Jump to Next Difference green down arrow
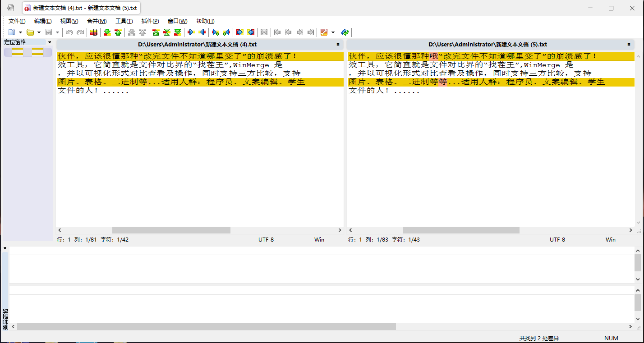644x343 pixels. click(107, 32)
